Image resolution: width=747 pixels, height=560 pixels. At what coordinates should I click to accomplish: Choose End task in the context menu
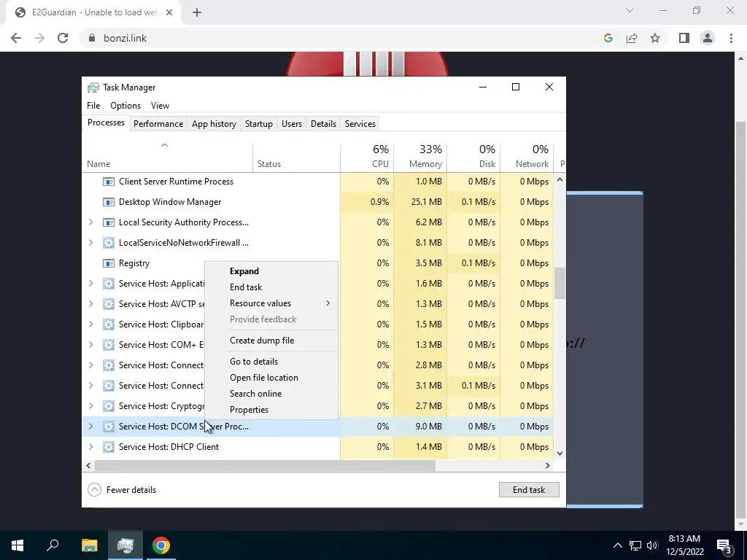[271, 287]
